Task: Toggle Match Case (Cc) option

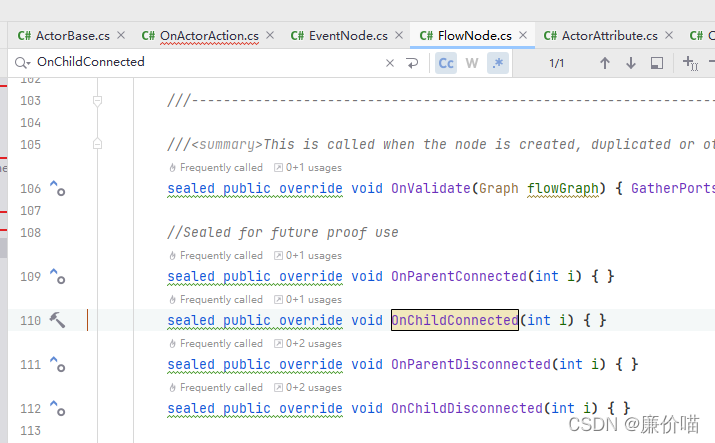Action: coord(446,63)
